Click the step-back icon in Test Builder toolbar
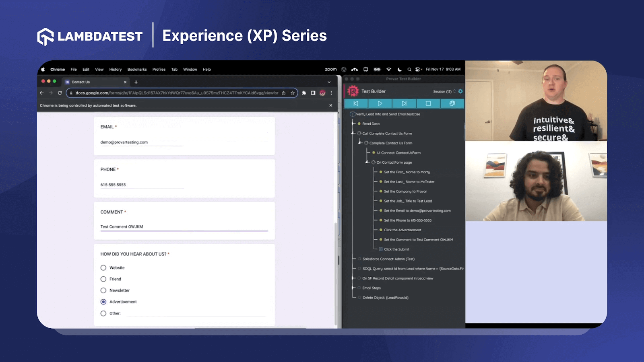 pos(356,103)
